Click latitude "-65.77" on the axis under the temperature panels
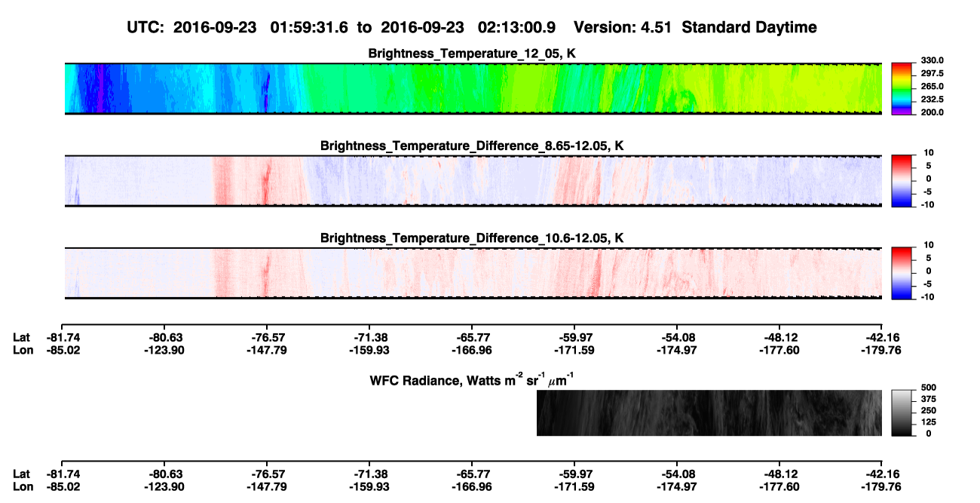The image size is (980, 503). [471, 337]
